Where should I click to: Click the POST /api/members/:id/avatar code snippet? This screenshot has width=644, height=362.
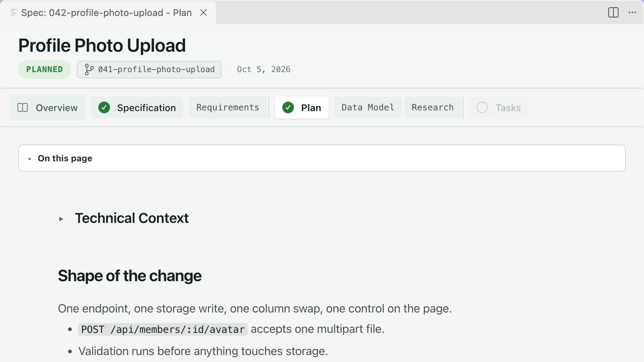[163, 329]
